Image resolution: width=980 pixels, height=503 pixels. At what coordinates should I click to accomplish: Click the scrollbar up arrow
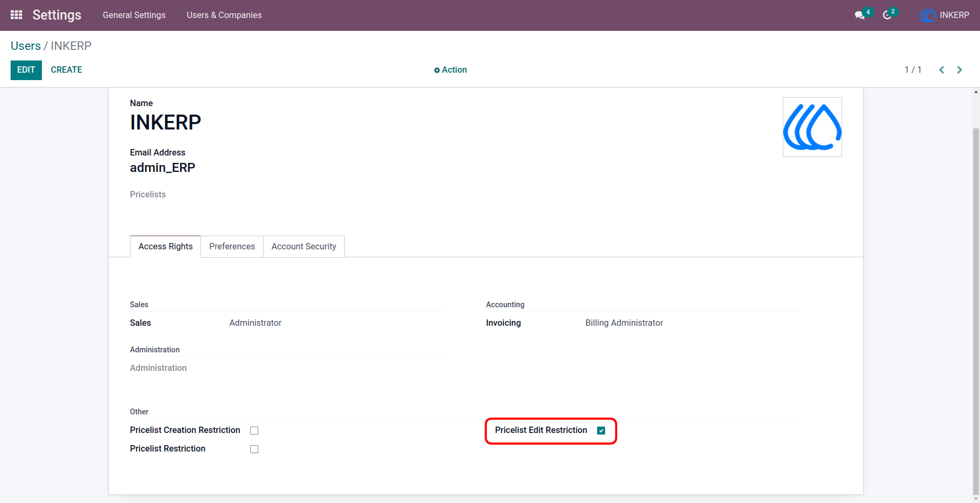click(x=976, y=92)
